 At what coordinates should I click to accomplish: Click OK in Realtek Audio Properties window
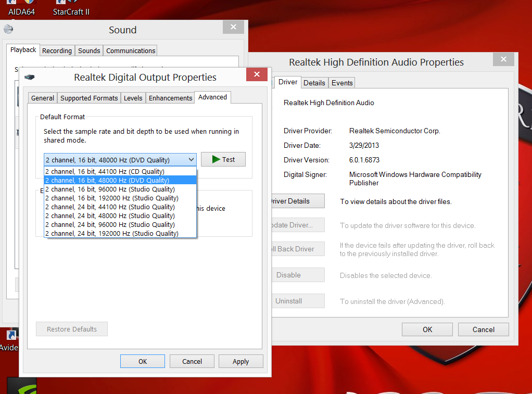click(427, 329)
